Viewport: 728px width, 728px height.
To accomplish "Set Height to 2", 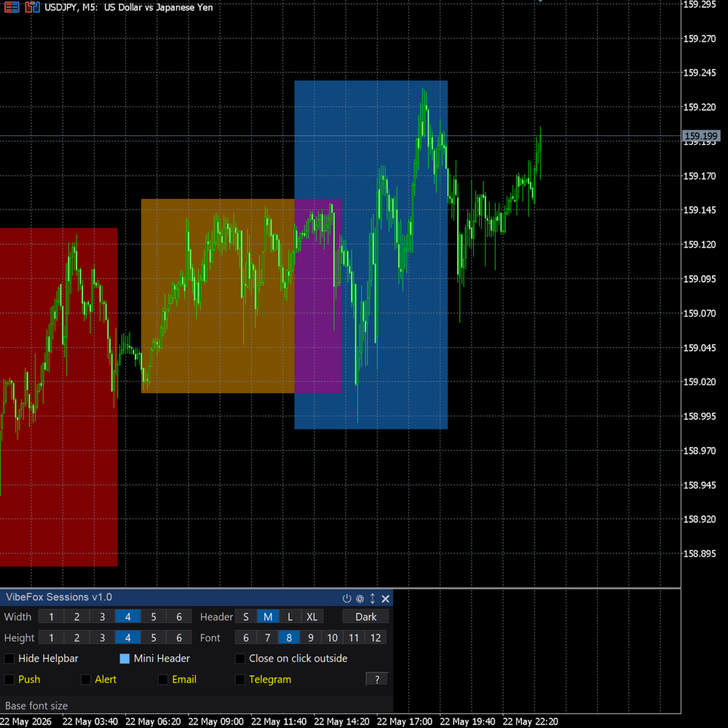I will tap(76, 638).
